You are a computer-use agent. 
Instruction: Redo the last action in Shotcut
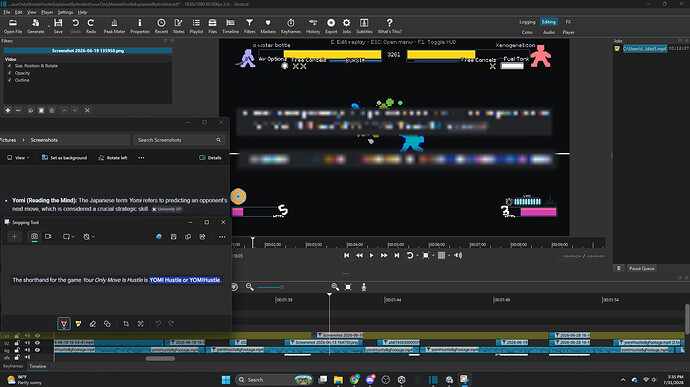point(91,26)
